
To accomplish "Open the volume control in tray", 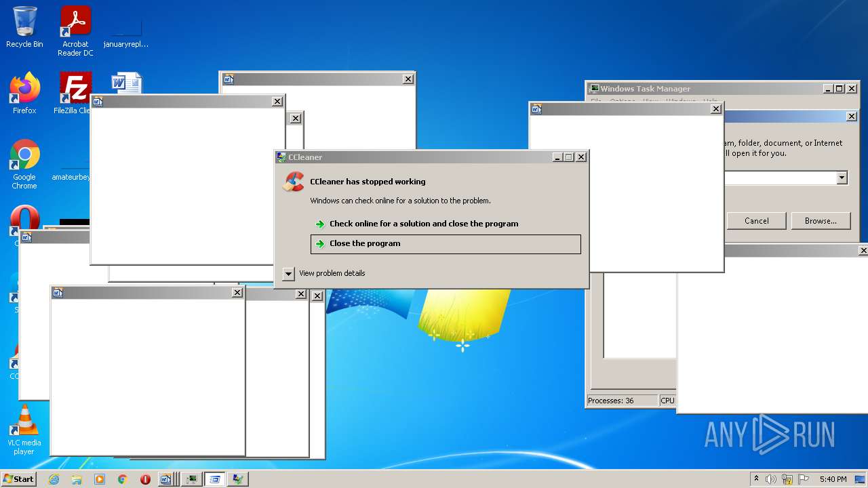I will [x=771, y=479].
